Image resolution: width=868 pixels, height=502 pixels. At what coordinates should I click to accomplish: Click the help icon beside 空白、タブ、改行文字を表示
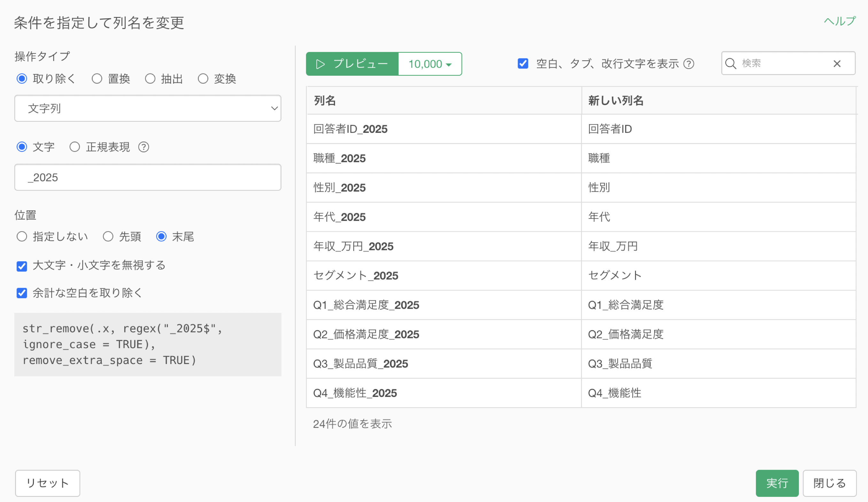(x=688, y=64)
